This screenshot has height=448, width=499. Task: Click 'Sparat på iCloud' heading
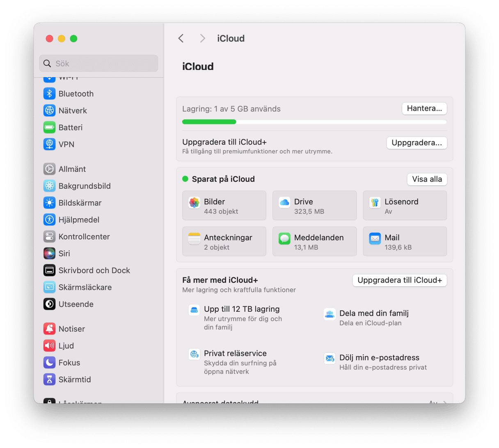[223, 179]
